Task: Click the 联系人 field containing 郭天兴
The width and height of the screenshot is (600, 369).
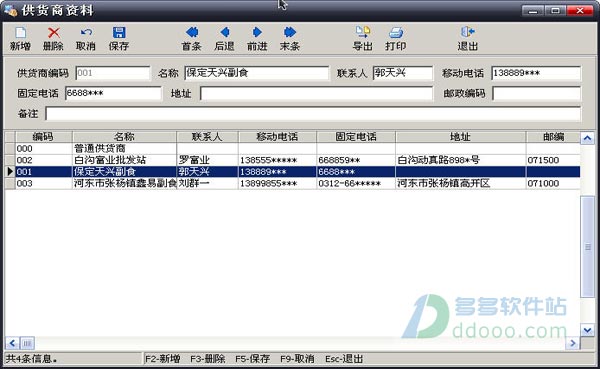Action: (x=403, y=73)
